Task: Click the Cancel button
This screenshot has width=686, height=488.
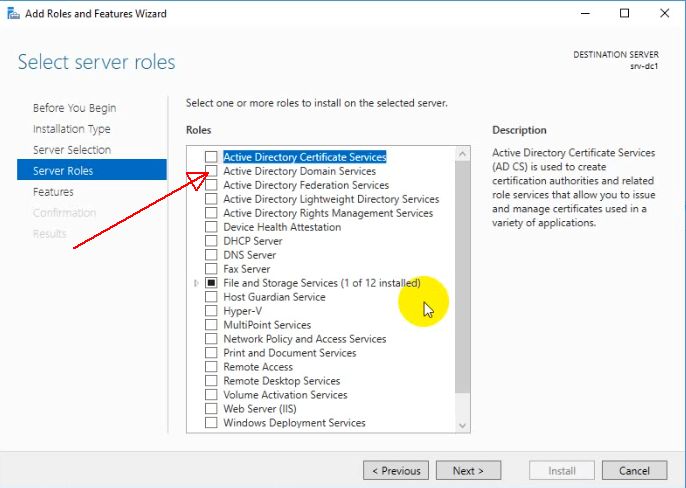Action: (634, 470)
